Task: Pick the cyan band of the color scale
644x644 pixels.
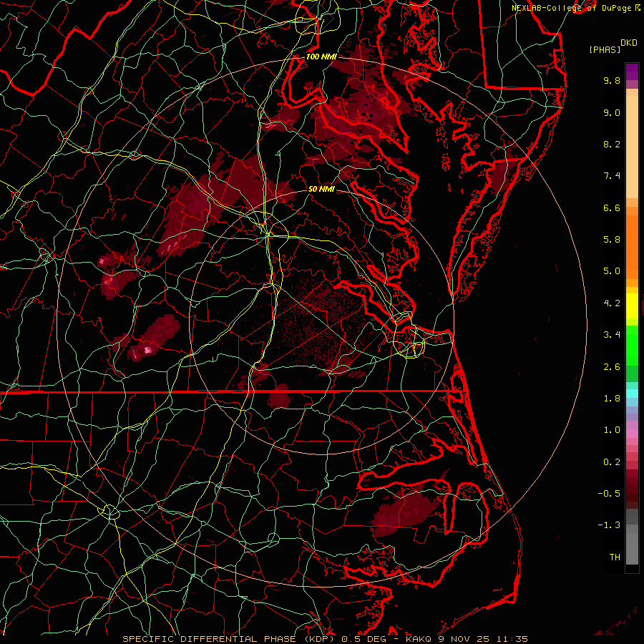Action: [632, 394]
